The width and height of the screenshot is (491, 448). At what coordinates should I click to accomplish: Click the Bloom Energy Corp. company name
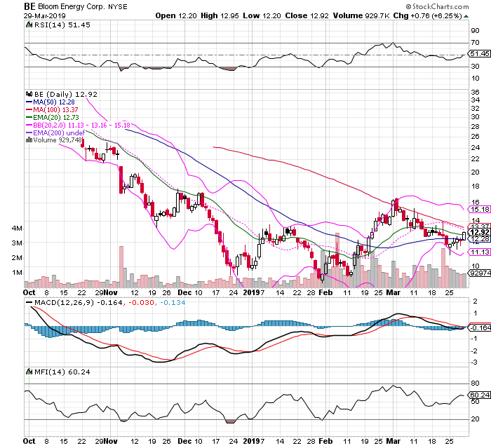coord(72,6)
